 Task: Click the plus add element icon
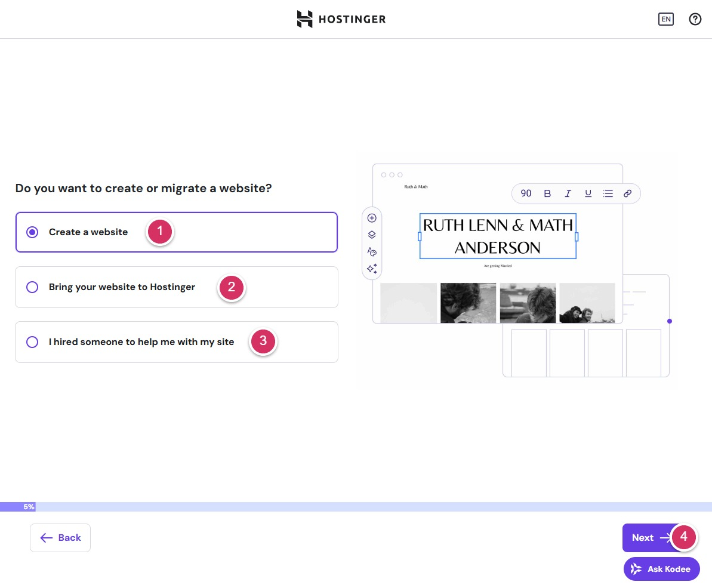(372, 218)
